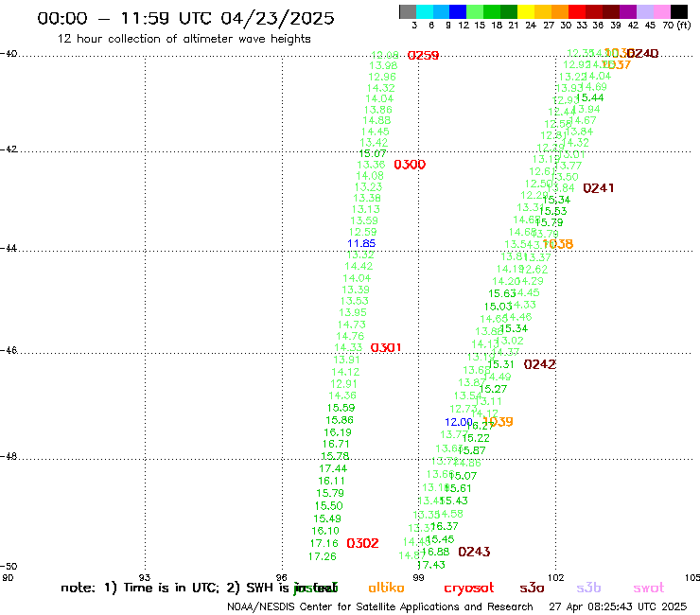Click the wave height value 16.19
The height and width of the screenshot is (615, 700).
(x=338, y=432)
